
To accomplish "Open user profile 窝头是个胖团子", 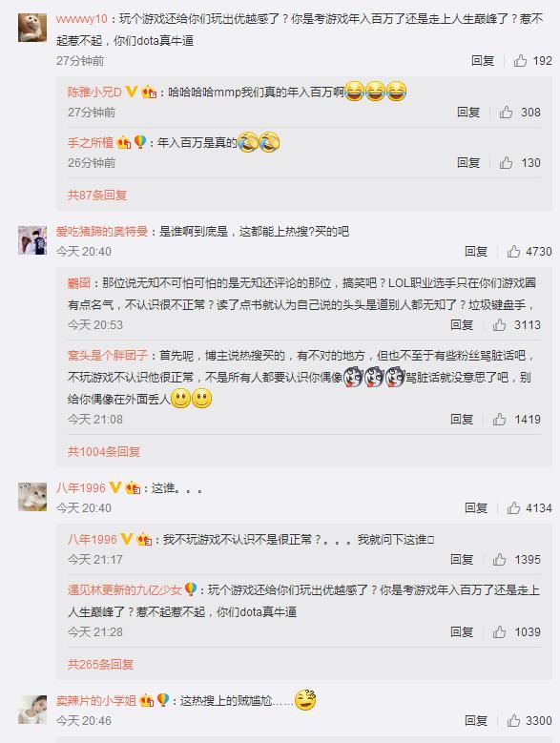I will tap(108, 356).
